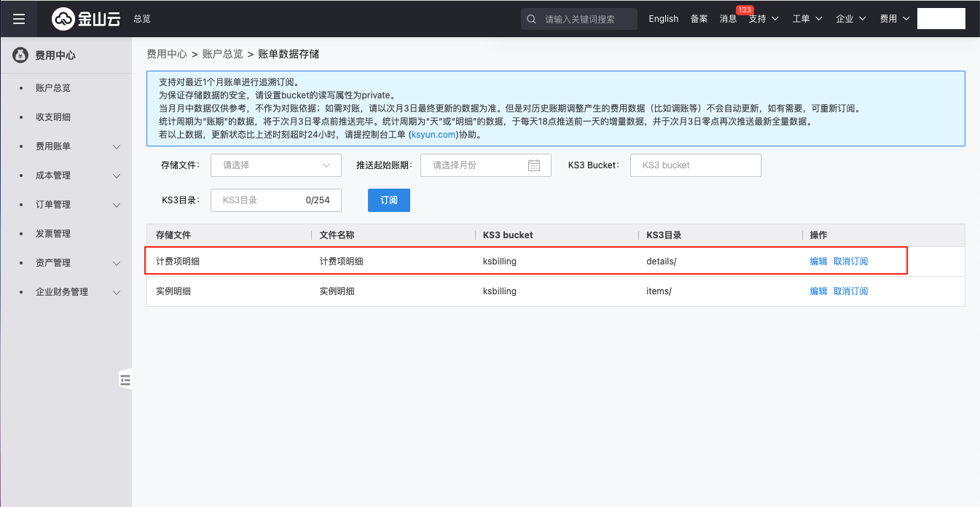The height and width of the screenshot is (507, 980).
Task: Open the 工单 top menu dropdown
Action: 807,19
